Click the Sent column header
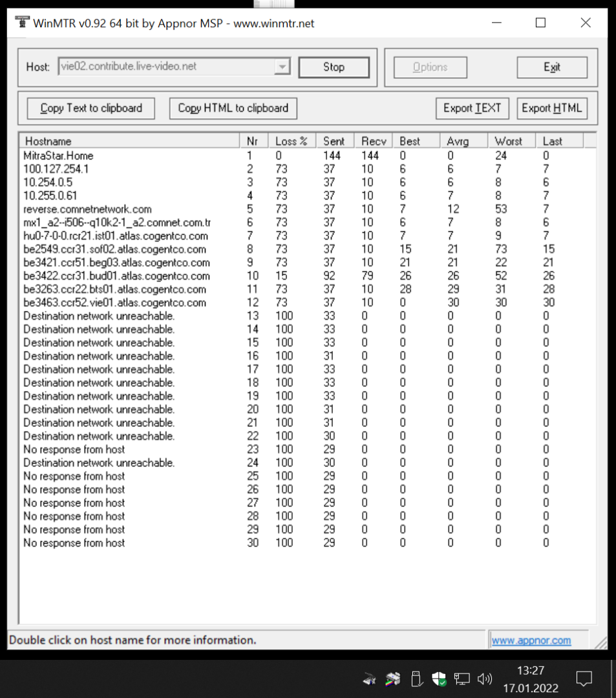The width and height of the screenshot is (616, 698). click(x=335, y=141)
